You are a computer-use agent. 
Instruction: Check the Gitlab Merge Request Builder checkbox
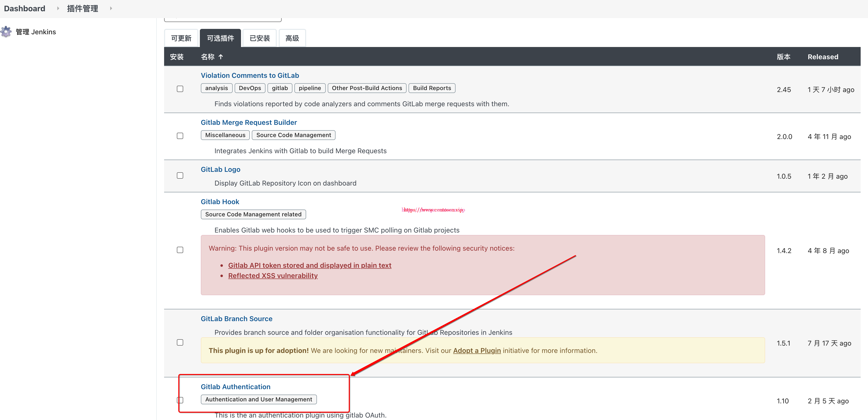click(180, 135)
